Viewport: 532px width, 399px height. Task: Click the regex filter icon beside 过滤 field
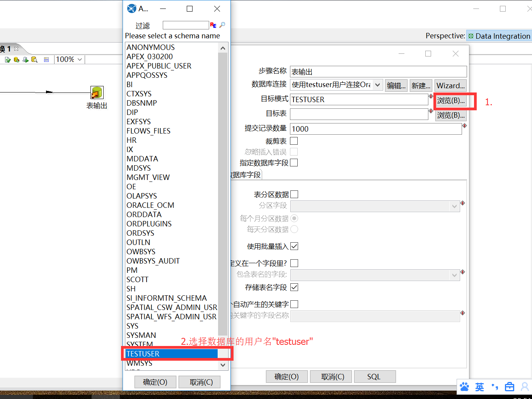pyautogui.click(x=213, y=25)
